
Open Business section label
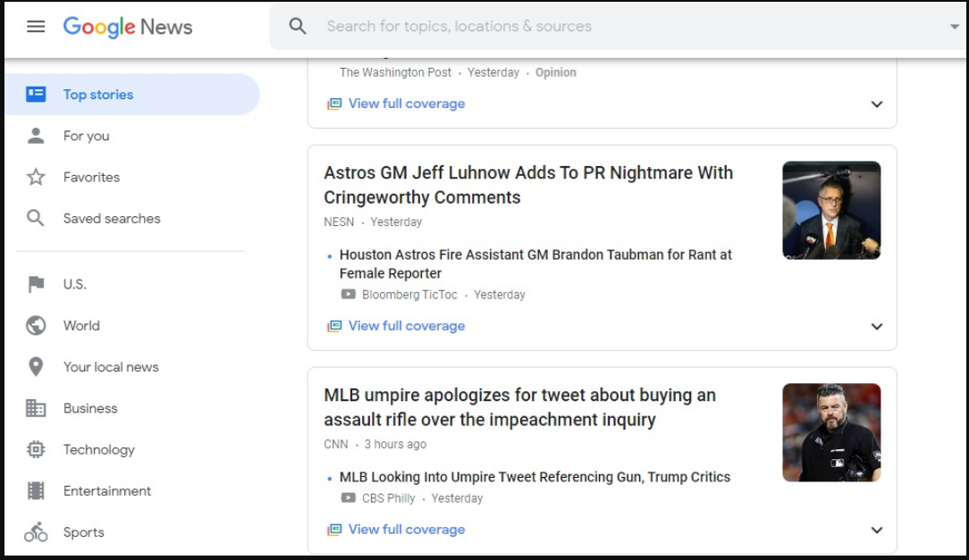90,408
